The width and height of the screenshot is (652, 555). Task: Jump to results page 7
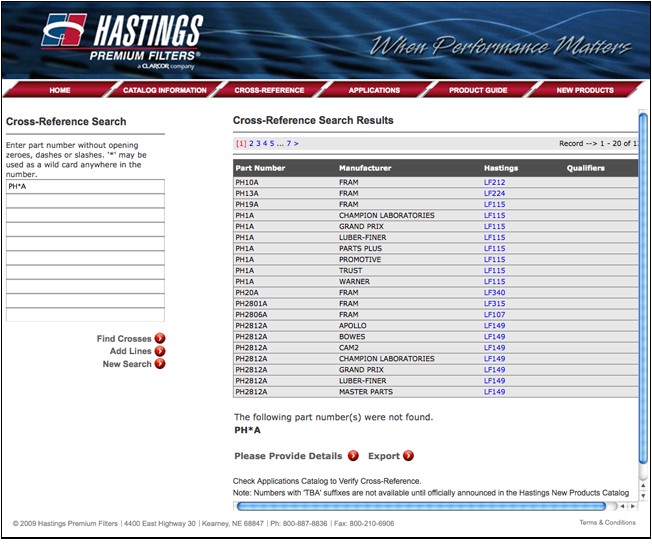[x=289, y=143]
